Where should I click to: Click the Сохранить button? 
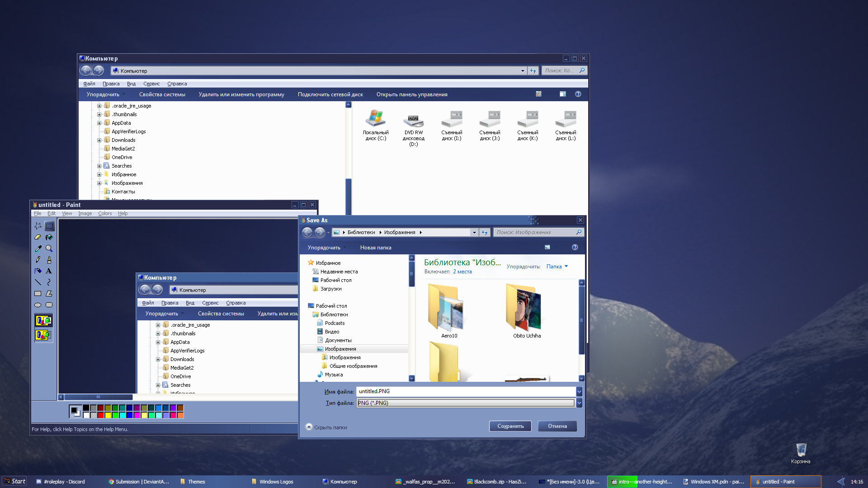coord(510,426)
